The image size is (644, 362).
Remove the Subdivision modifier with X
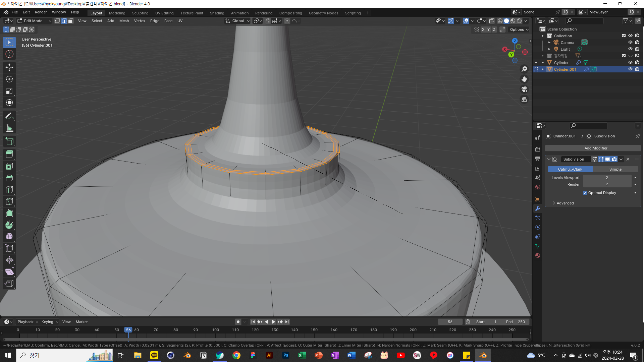pos(628,159)
